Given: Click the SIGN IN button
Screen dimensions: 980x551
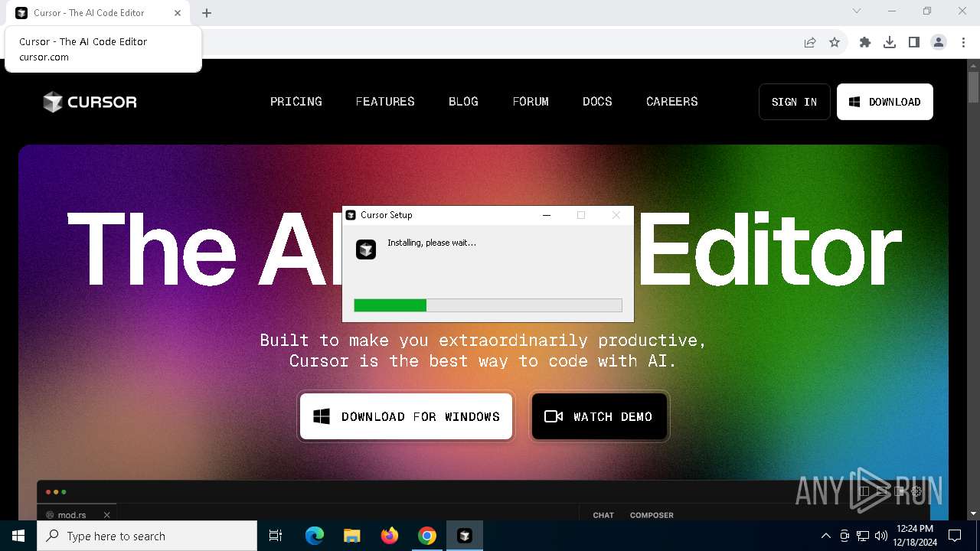Looking at the screenshot, I should pyautogui.click(x=795, y=102).
